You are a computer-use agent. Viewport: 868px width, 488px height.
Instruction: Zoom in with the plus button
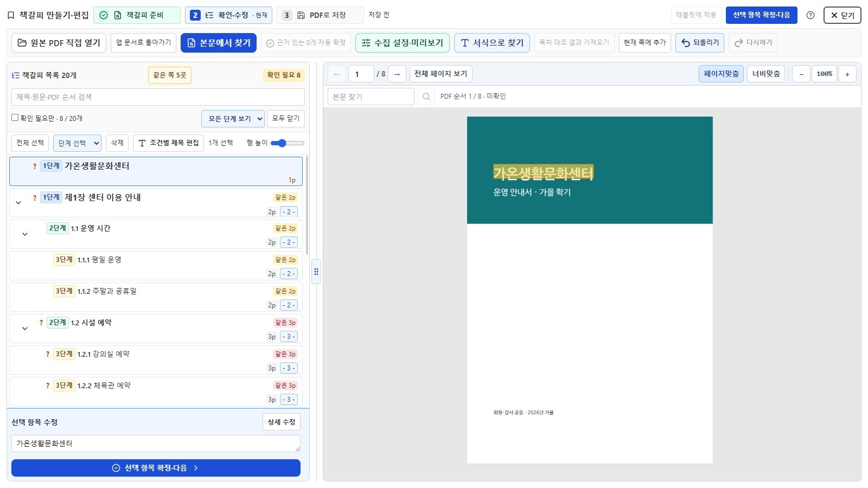coord(847,74)
